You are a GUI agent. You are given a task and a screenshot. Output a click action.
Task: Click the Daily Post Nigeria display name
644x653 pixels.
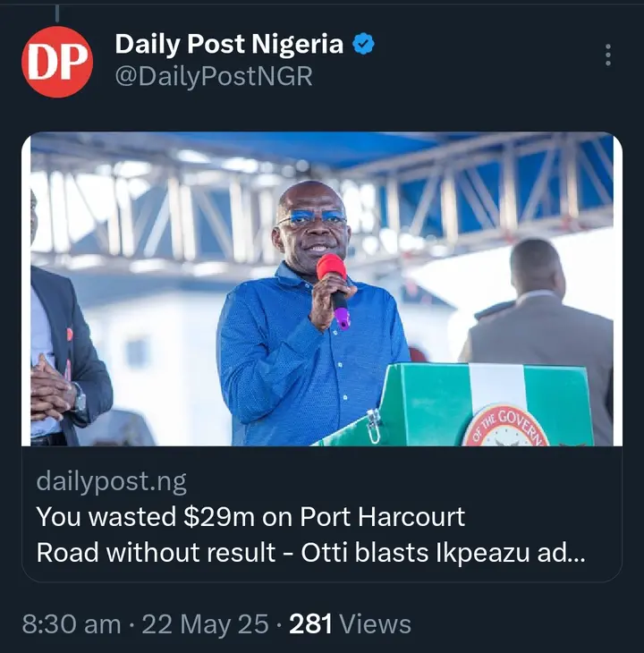[x=229, y=44]
